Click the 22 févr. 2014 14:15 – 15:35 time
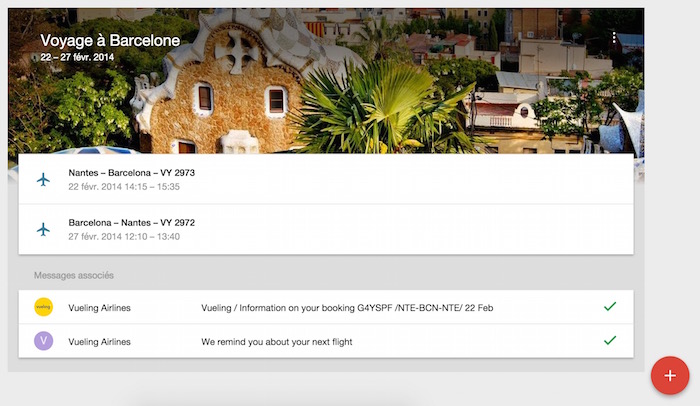The image size is (700, 406). tap(124, 187)
